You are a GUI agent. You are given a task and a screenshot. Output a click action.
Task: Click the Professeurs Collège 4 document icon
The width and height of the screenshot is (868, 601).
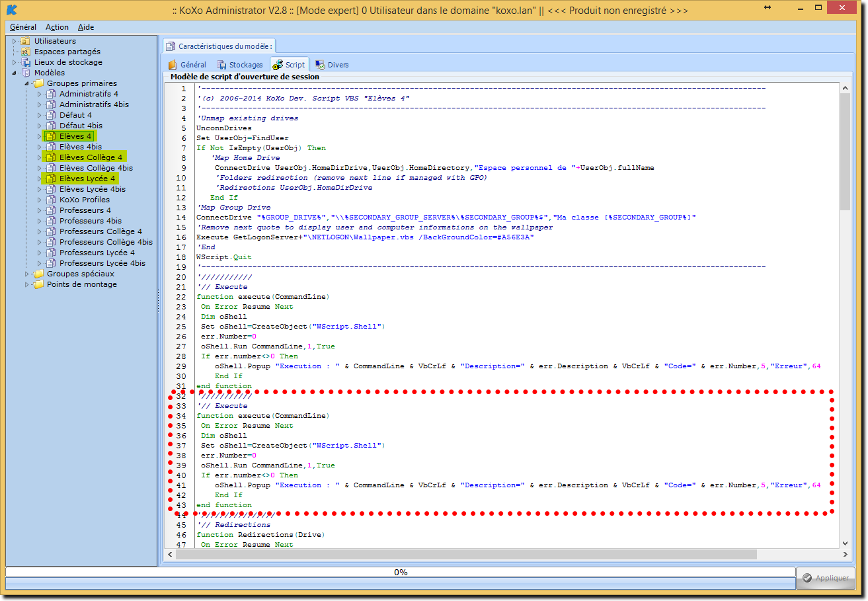50,231
